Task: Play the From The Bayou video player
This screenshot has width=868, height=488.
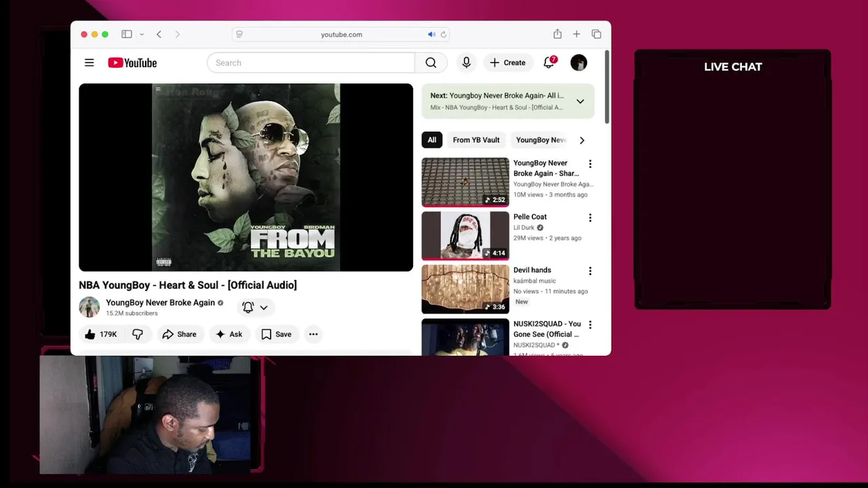Action: tap(245, 178)
